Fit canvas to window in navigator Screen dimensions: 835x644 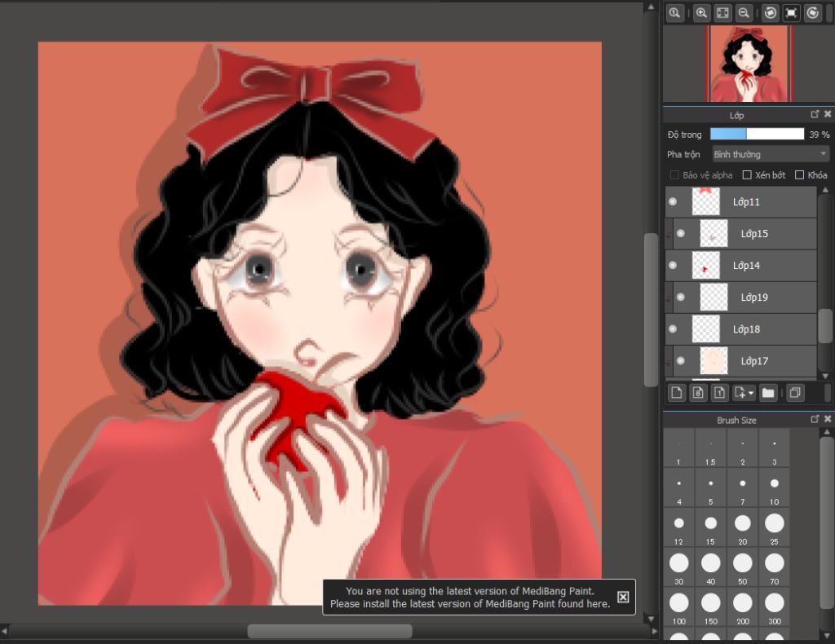tap(722, 13)
